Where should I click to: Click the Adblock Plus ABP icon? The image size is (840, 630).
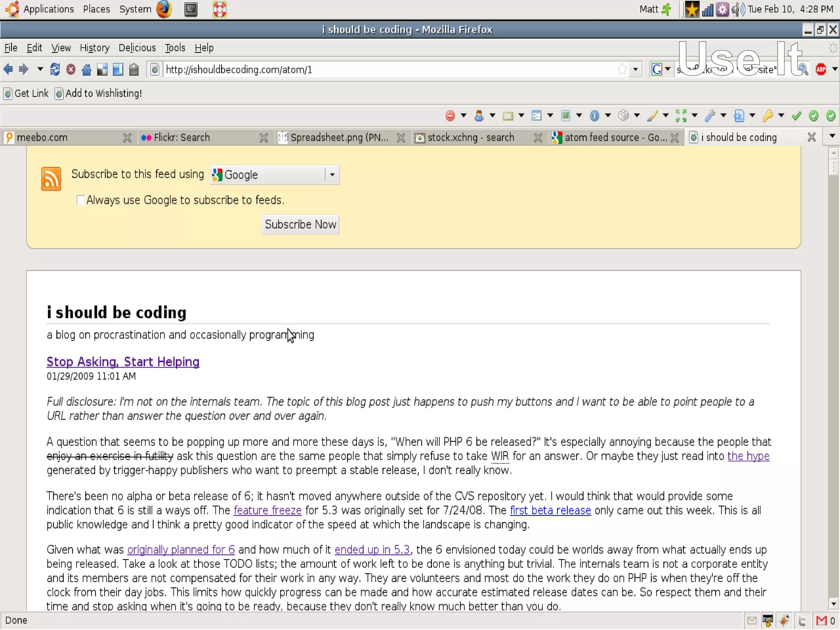(821, 69)
